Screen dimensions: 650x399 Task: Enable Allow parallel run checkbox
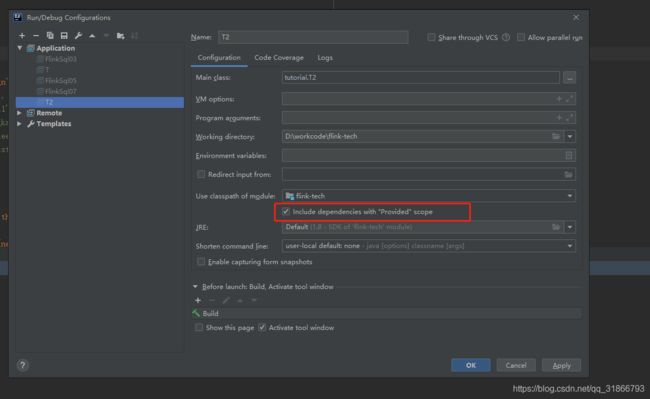pyautogui.click(x=521, y=37)
